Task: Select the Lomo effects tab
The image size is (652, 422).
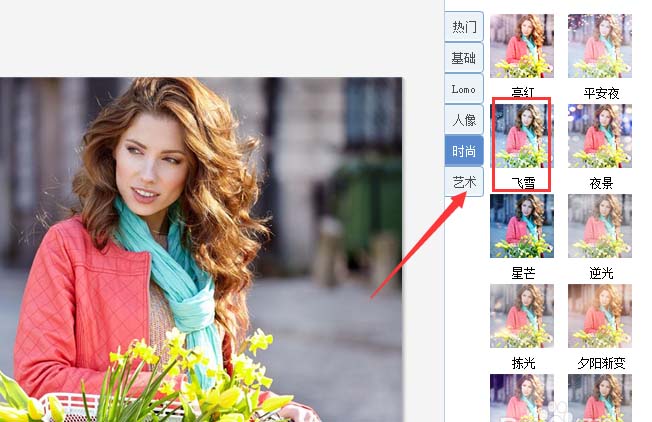Action: click(x=464, y=89)
